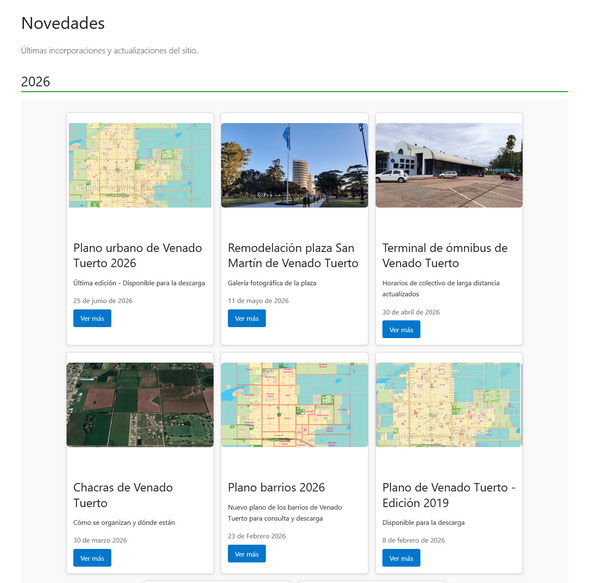Open the Terminal de ómnibus photo
The image size is (600, 583).
(449, 165)
